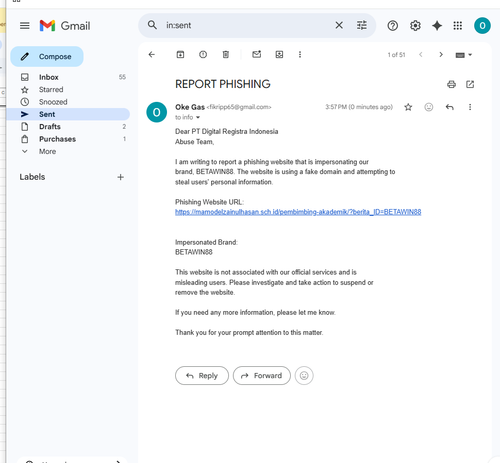Open the Support help icon
This screenshot has height=463, width=500.
click(x=393, y=26)
